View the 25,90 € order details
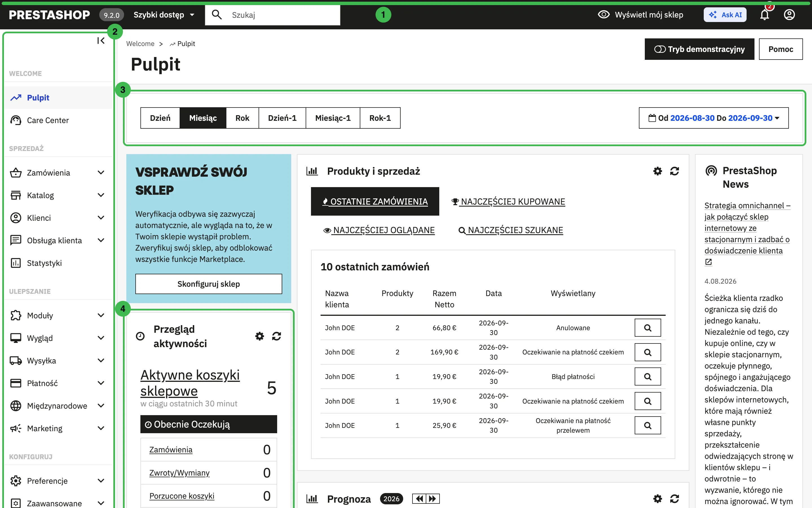812x508 pixels. pos(648,425)
